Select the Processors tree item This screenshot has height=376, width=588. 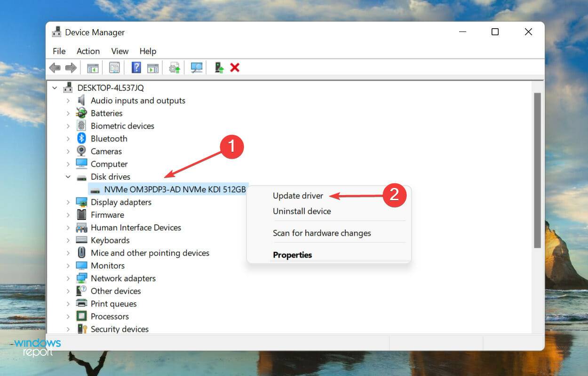(x=110, y=316)
